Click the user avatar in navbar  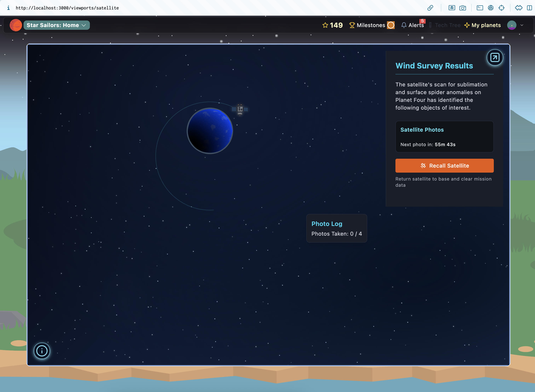tap(511, 25)
